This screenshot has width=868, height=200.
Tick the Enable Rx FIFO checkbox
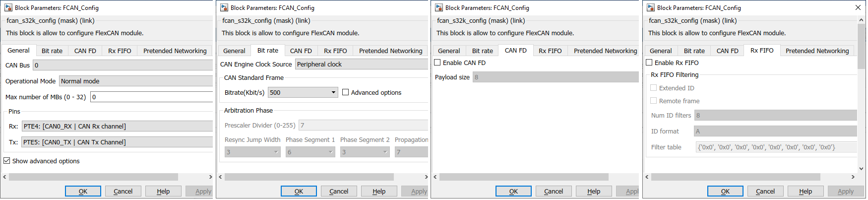pyautogui.click(x=649, y=63)
